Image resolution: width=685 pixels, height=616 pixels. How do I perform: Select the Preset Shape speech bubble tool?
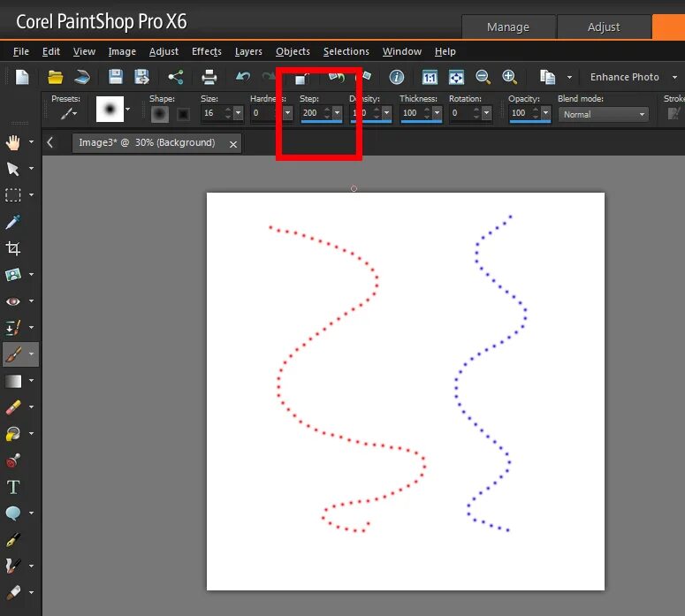click(12, 513)
